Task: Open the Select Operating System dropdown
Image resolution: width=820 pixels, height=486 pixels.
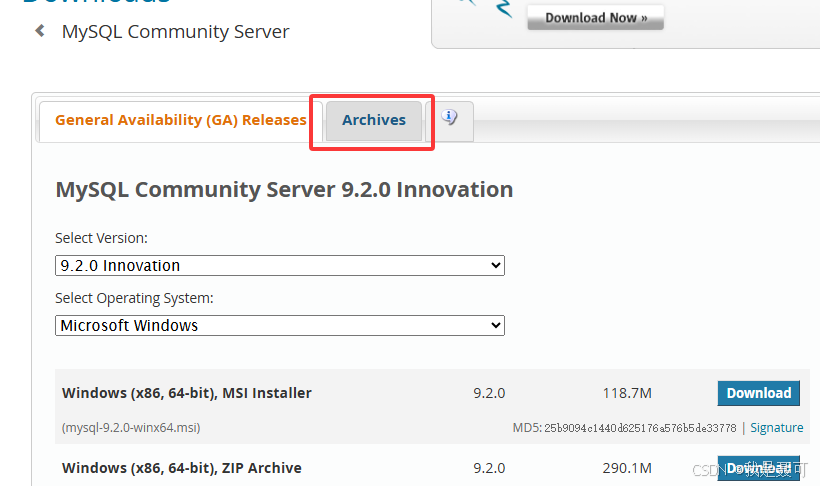Action: point(280,325)
